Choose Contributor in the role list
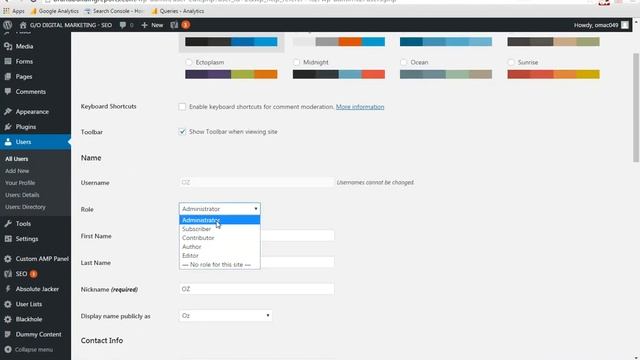 point(220,238)
